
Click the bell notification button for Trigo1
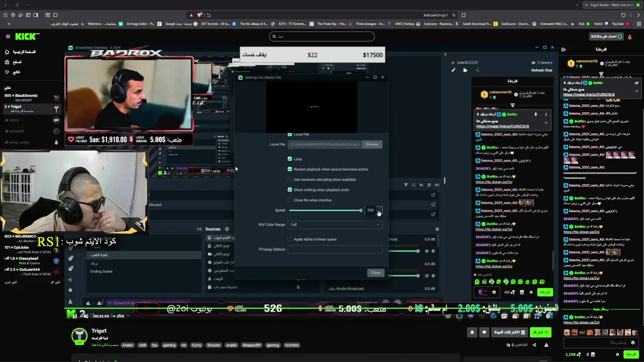[x=472, y=332]
